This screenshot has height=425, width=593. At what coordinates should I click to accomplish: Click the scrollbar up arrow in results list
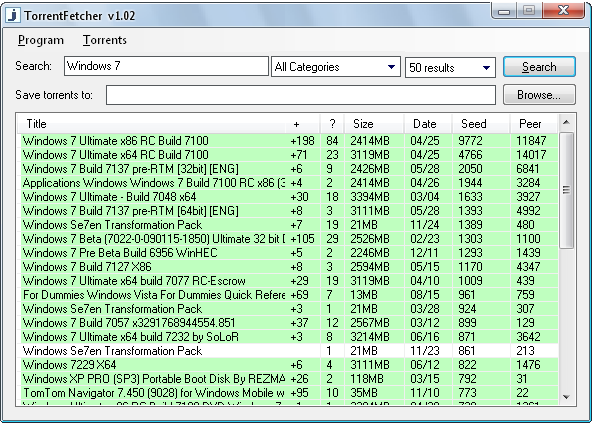566,122
